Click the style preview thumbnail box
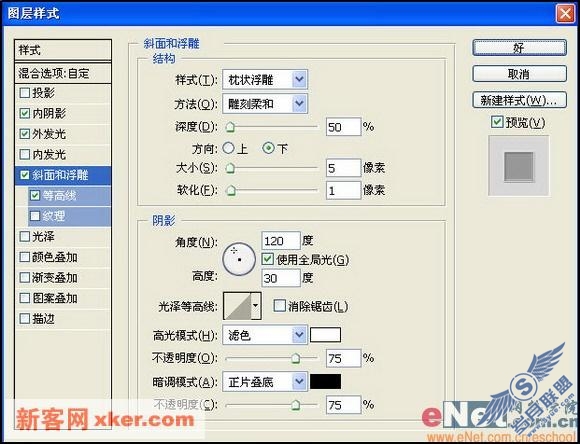This screenshot has height=444, width=580. (x=519, y=166)
